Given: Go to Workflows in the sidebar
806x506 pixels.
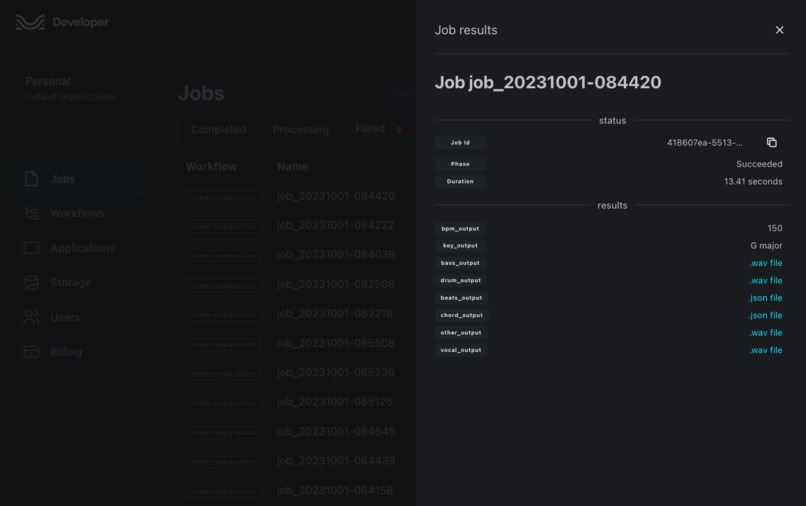Looking at the screenshot, I should [x=78, y=213].
